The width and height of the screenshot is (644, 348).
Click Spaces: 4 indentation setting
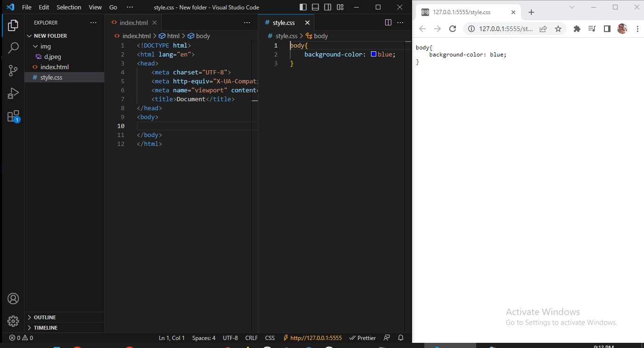click(x=204, y=338)
